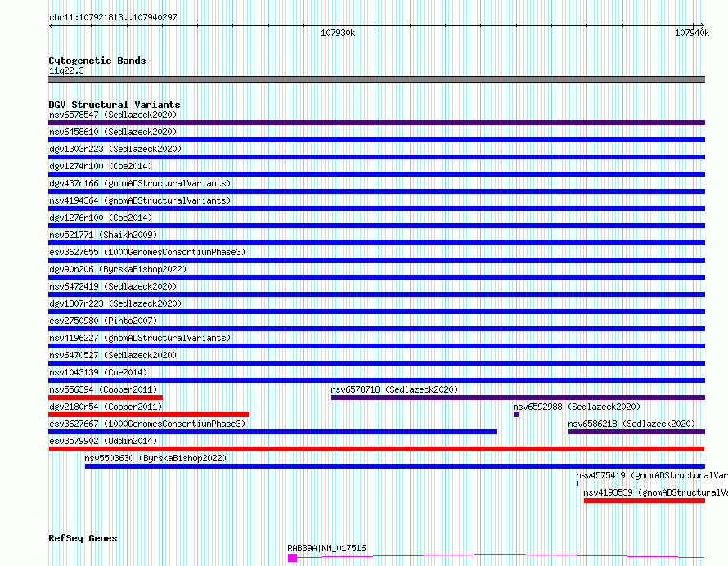Click the DGV Structural Variants track title
728x566 pixels.
pyautogui.click(x=114, y=105)
